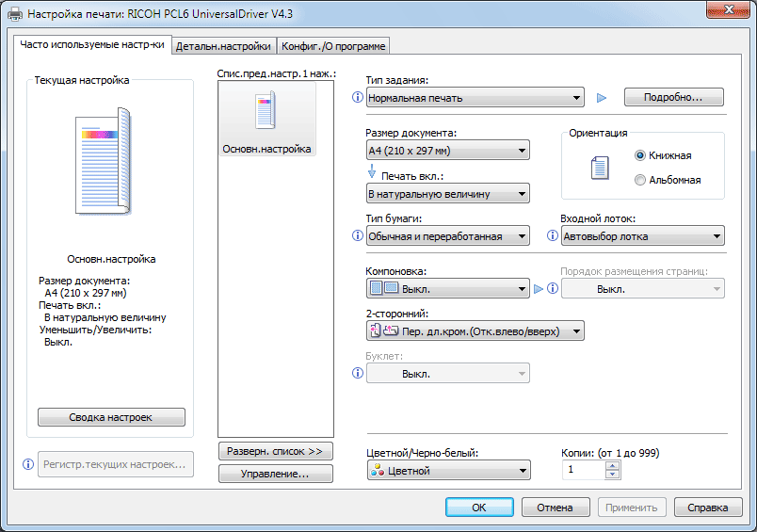Screen dimensions: 757x532
Task: Click current setting document preview image
Action: tap(104, 162)
